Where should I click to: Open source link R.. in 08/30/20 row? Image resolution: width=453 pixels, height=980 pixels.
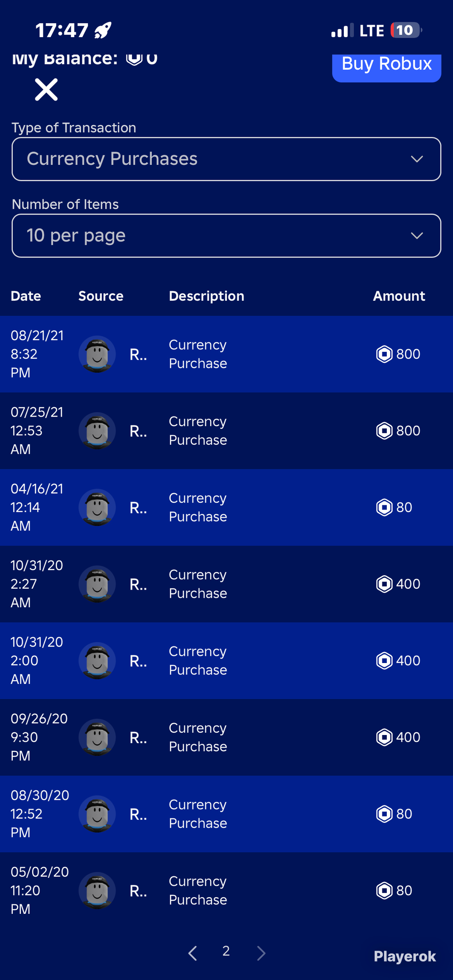(x=138, y=814)
